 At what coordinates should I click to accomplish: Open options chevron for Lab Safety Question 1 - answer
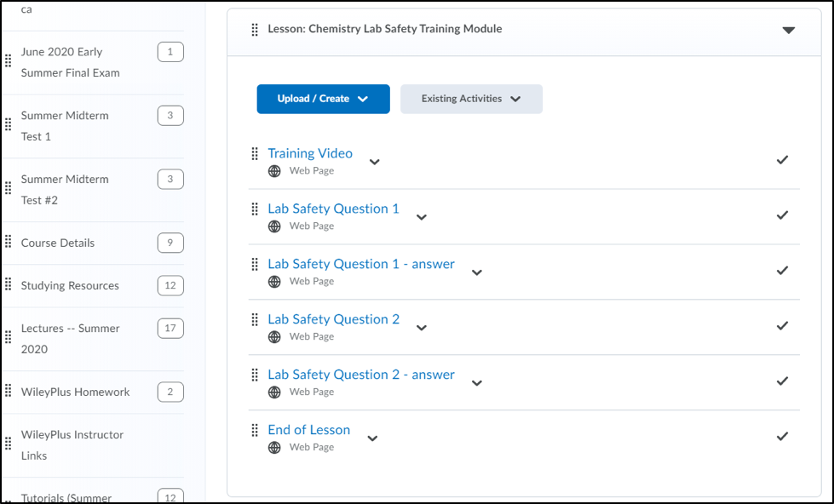click(x=477, y=272)
